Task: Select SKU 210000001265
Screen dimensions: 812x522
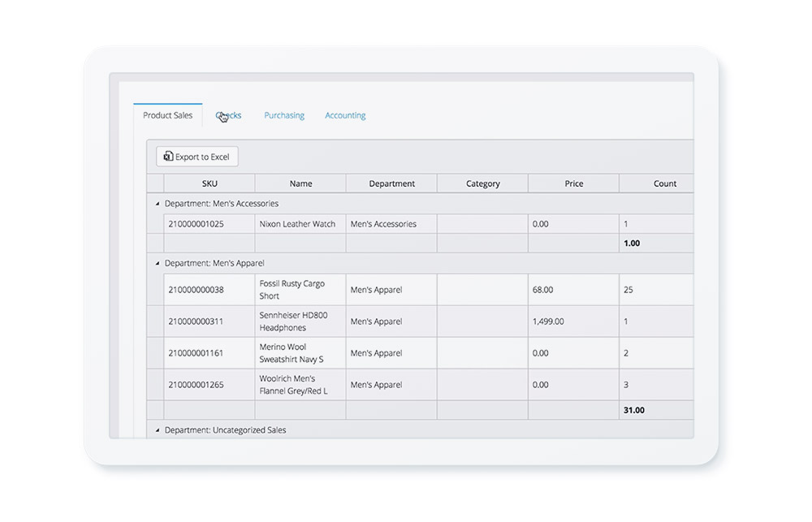Action: click(209, 384)
